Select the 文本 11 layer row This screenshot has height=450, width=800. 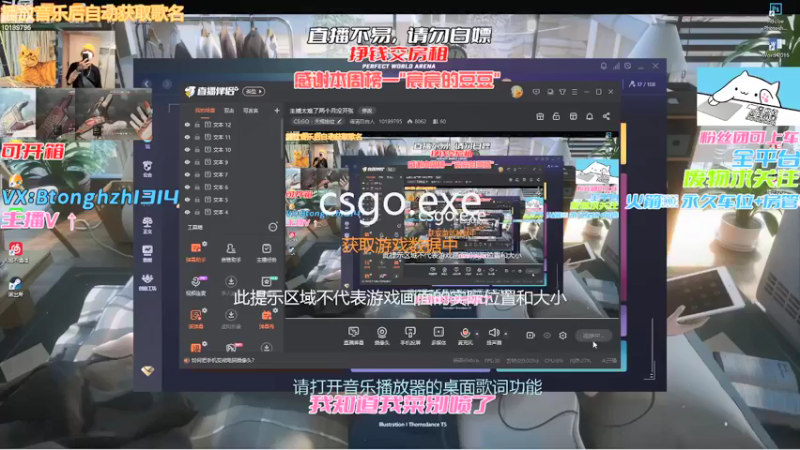tap(232, 137)
